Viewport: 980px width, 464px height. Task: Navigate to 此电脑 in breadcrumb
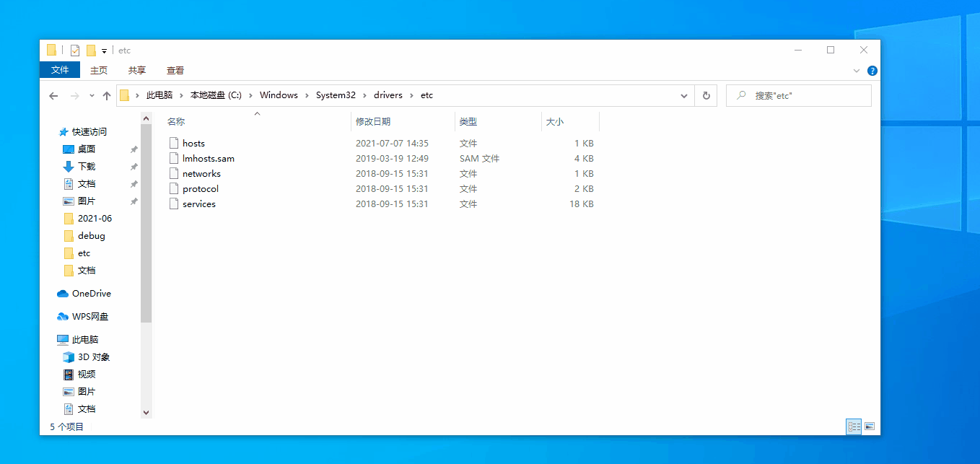[159, 95]
